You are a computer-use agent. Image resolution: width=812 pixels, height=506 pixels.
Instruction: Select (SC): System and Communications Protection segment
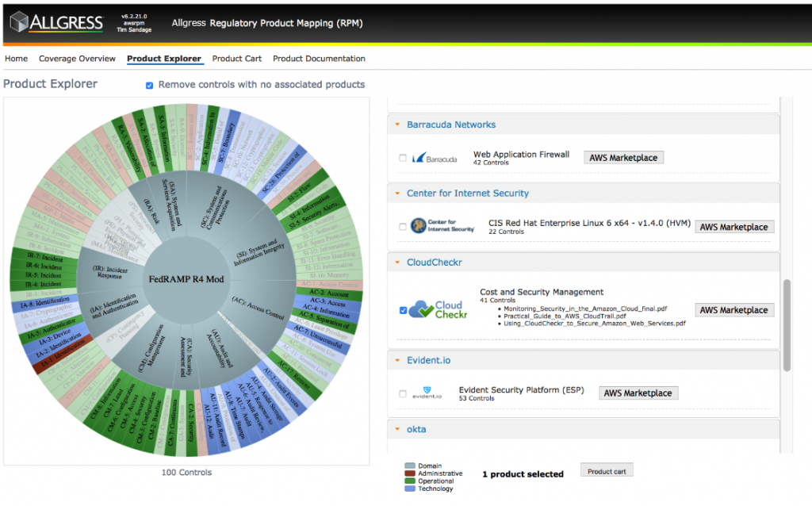[x=214, y=205]
